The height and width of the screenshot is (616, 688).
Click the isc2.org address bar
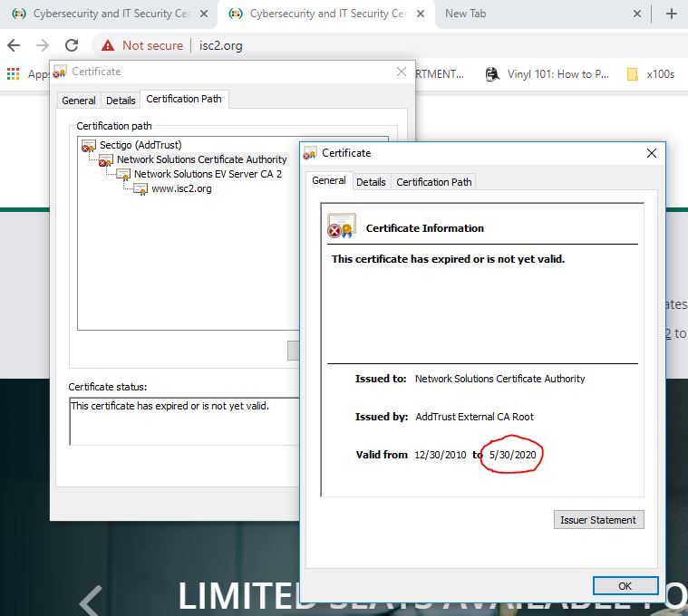click(363, 45)
